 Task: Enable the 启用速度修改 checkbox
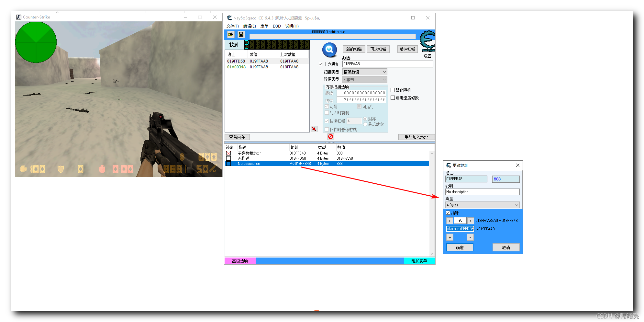[x=393, y=98]
